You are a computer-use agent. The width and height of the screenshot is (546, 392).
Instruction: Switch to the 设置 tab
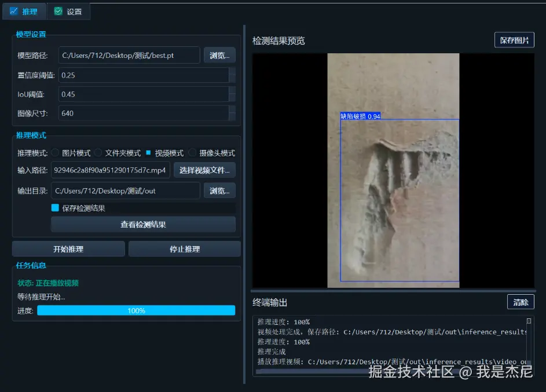69,11
